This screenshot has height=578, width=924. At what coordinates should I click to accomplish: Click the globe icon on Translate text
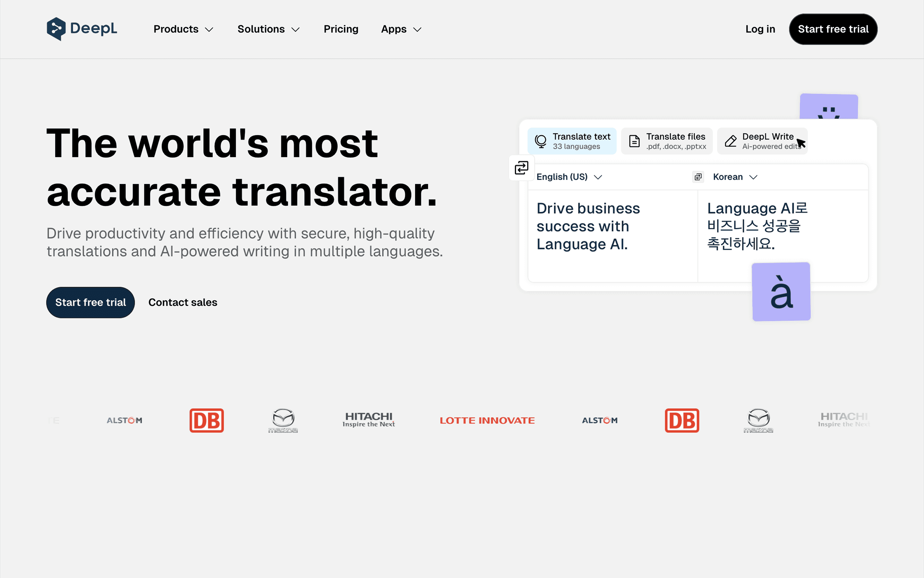pyautogui.click(x=541, y=141)
